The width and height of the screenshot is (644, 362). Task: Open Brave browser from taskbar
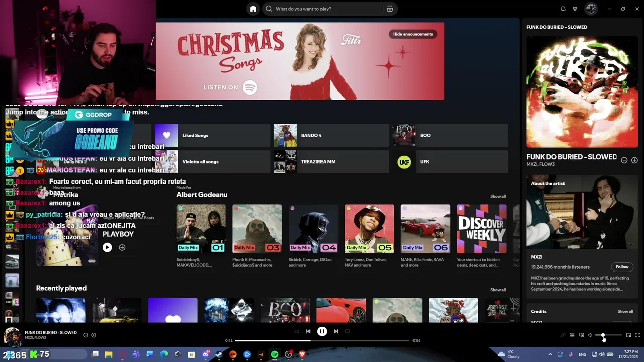click(x=302, y=354)
